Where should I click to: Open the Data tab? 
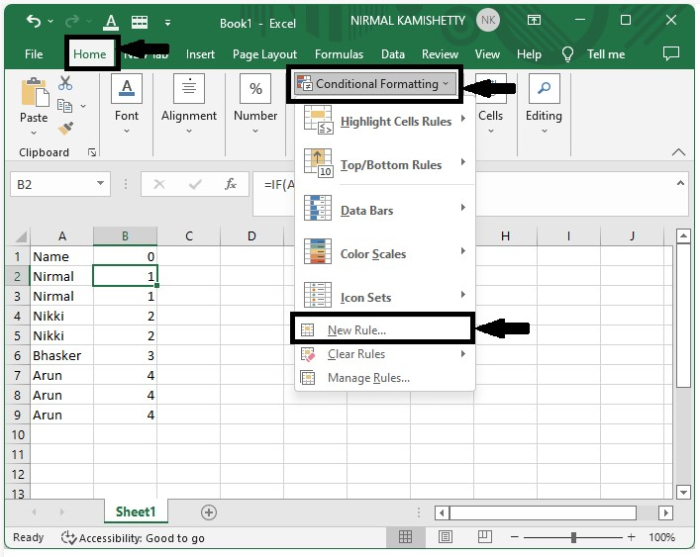pos(393,54)
